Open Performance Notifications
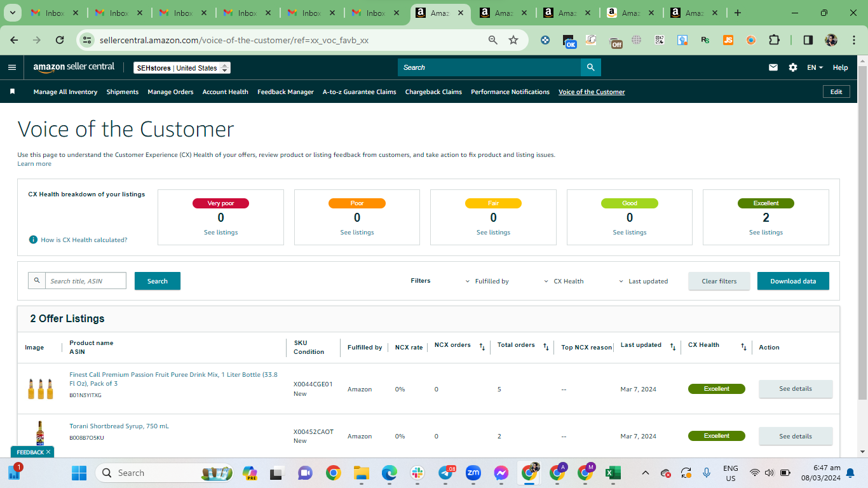The width and height of the screenshot is (868, 488). (x=510, y=91)
